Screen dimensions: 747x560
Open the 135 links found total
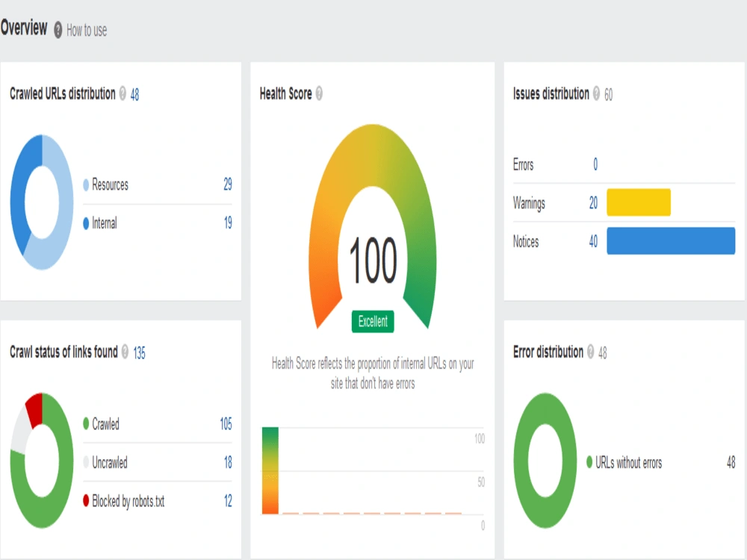pos(139,353)
